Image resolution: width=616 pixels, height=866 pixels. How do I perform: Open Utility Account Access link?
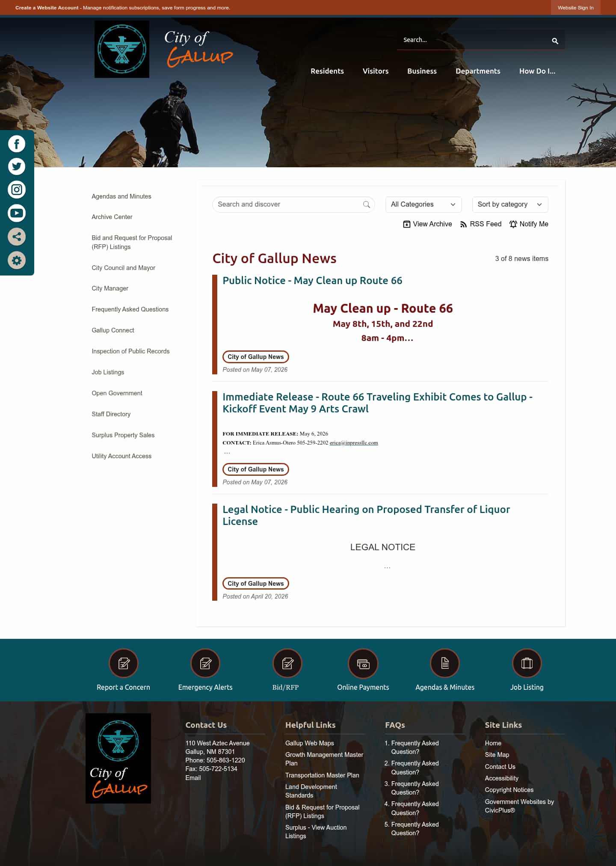121,456
